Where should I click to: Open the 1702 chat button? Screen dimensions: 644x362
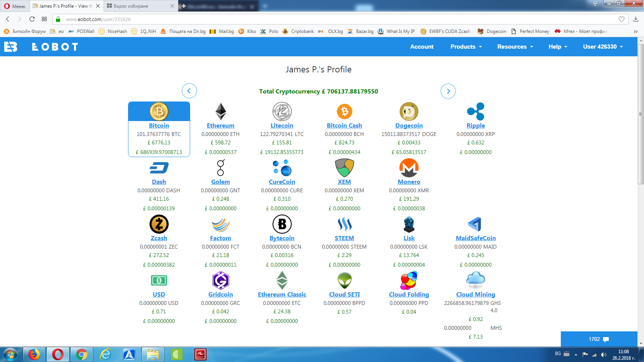point(599,339)
